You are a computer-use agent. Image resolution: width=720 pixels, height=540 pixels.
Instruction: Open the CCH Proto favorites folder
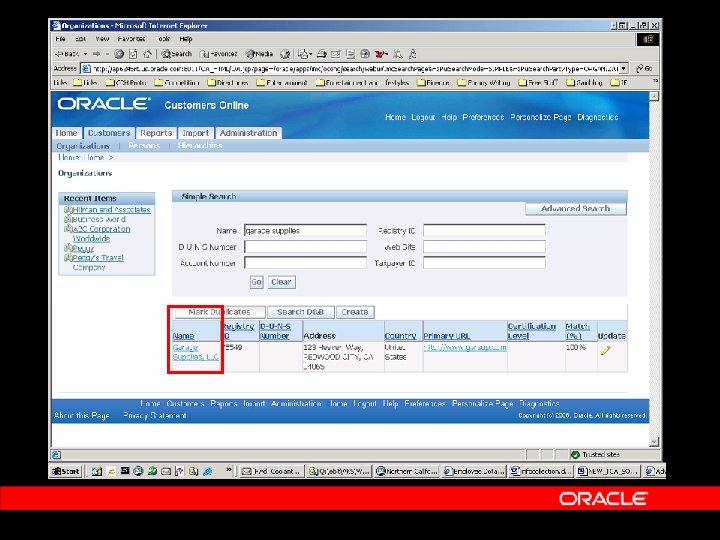(x=126, y=83)
